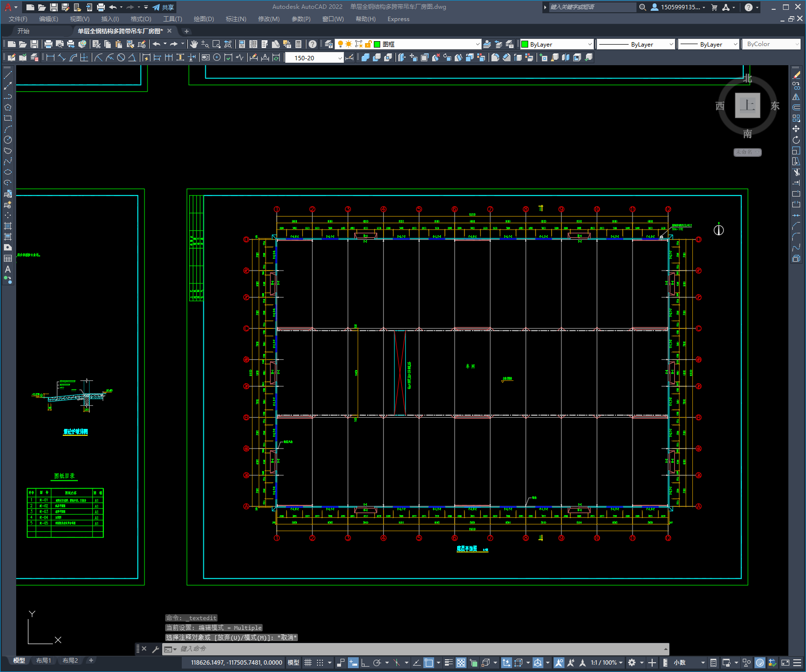
Task: Click the Pan hand tool icon
Action: click(x=194, y=44)
